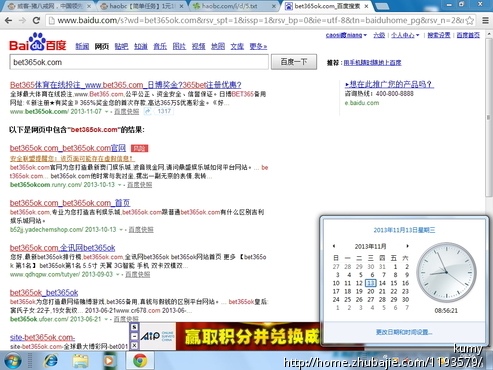Viewport: 493px width, 370px height.
Task: Open the site-bet365ok.com- result title
Action: point(42,337)
